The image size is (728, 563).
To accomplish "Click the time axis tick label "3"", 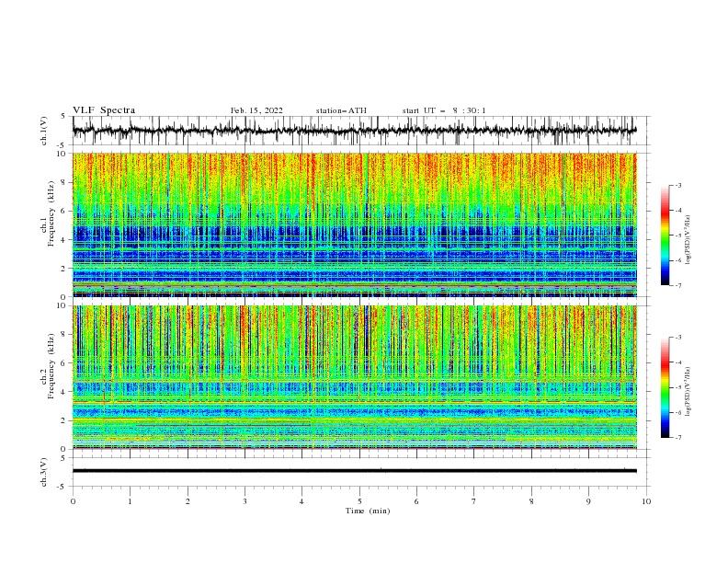I will coord(245,501).
